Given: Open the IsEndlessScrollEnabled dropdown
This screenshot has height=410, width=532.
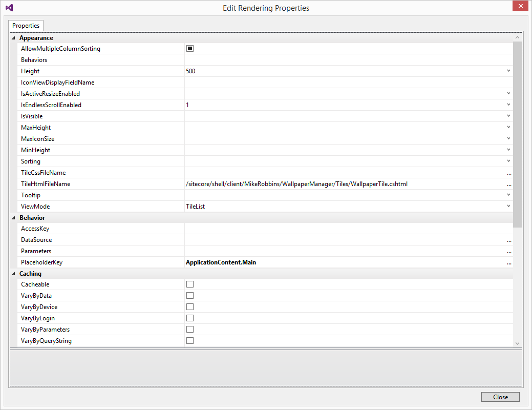Looking at the screenshot, I should coord(508,104).
